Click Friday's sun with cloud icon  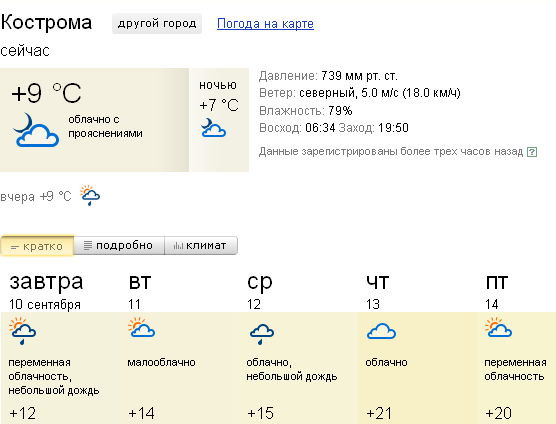coord(498,327)
